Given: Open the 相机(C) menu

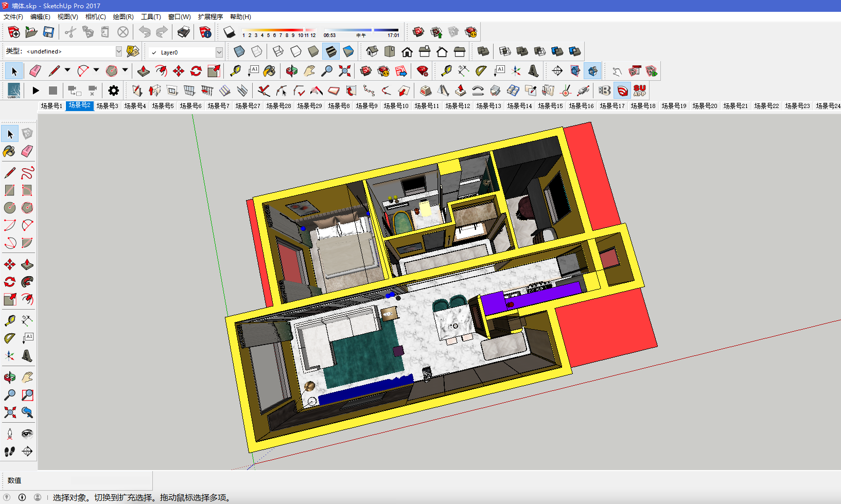Looking at the screenshot, I should 95,17.
